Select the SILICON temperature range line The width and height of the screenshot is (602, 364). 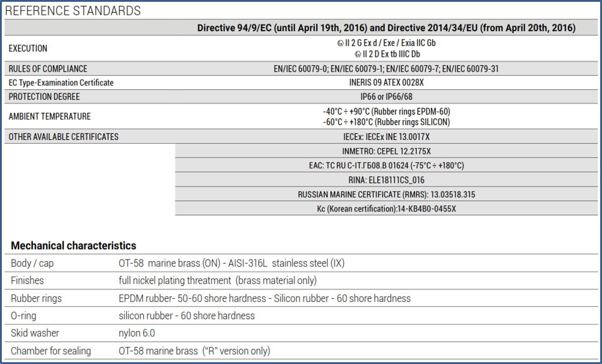click(386, 122)
